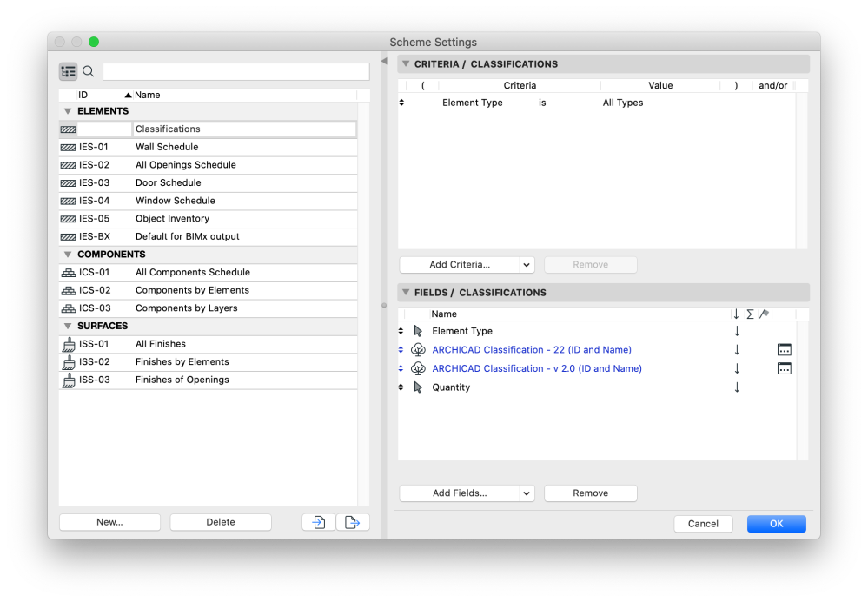Open options for ARCHICAD Classification - v 2.0 field

coord(784,368)
